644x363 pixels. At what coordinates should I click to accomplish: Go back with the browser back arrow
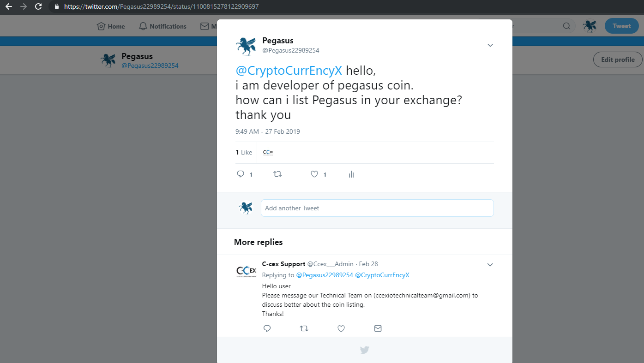click(8, 6)
